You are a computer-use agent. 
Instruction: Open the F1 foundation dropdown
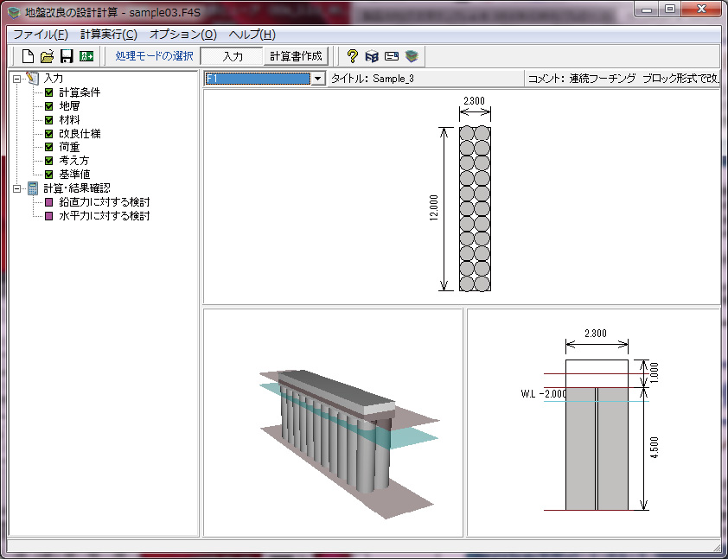(x=317, y=79)
